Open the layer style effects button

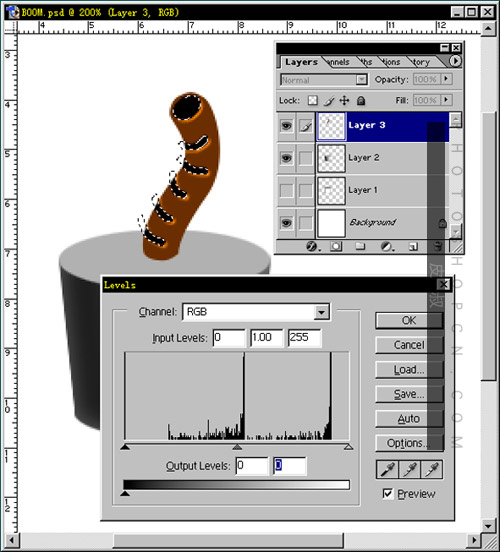click(312, 246)
